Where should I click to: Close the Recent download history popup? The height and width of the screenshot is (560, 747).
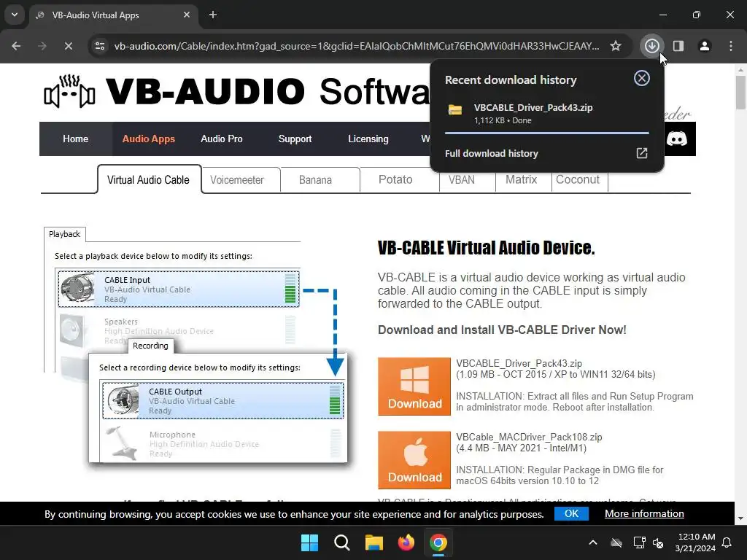(x=642, y=78)
